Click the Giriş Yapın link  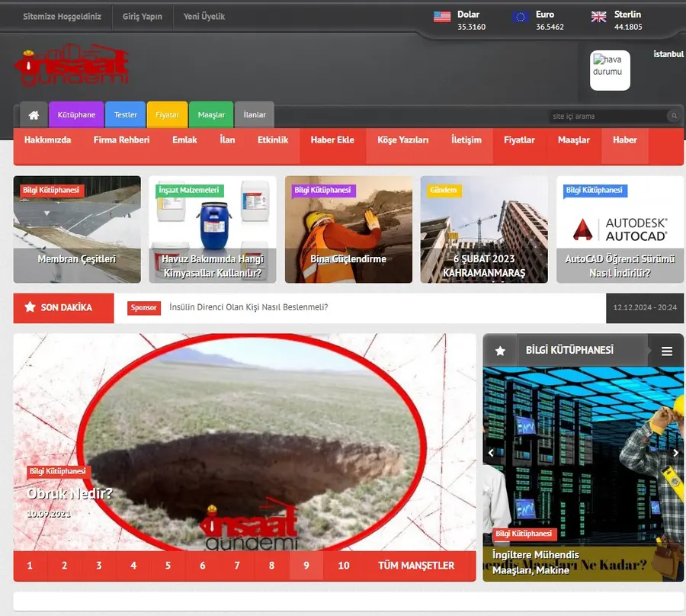[x=143, y=17]
